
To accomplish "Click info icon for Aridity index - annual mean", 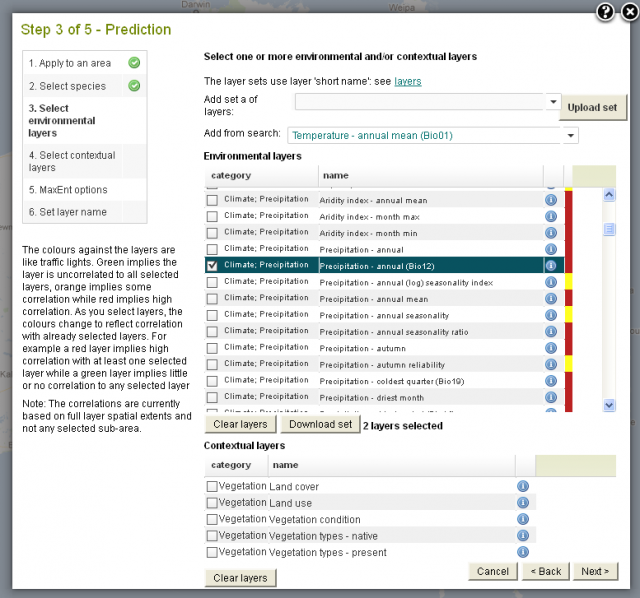I will [x=550, y=200].
